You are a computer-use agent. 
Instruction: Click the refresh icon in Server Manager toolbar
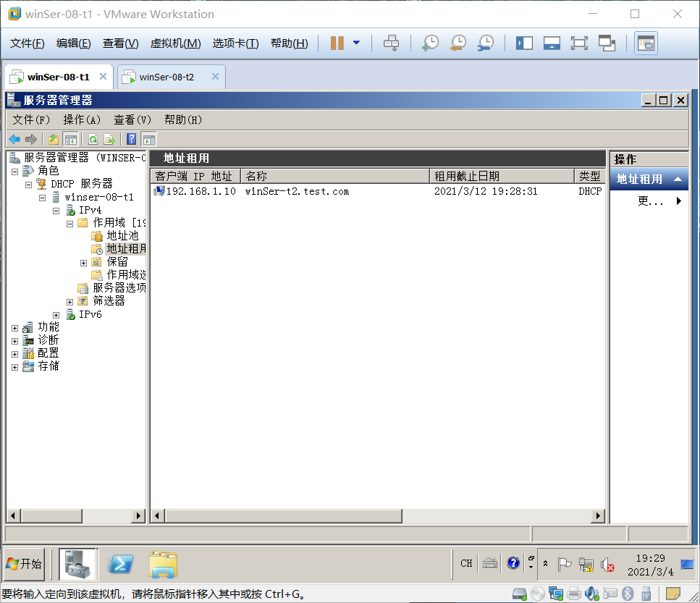pyautogui.click(x=93, y=139)
